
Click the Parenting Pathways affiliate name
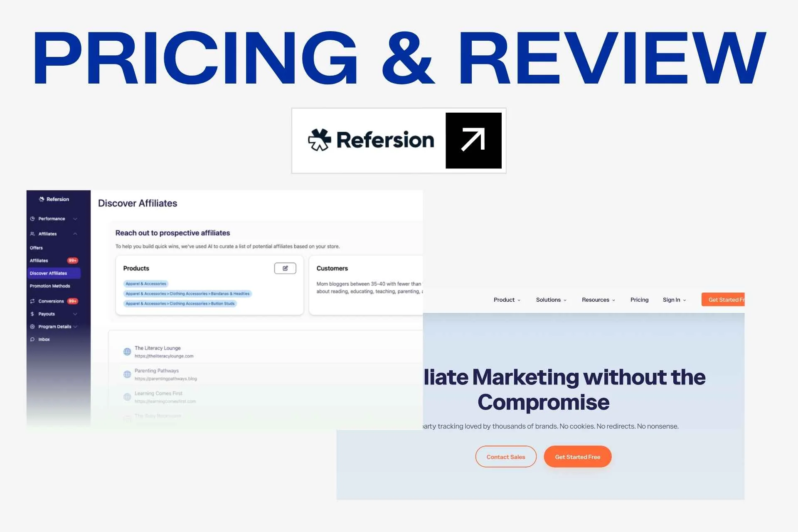tap(157, 371)
